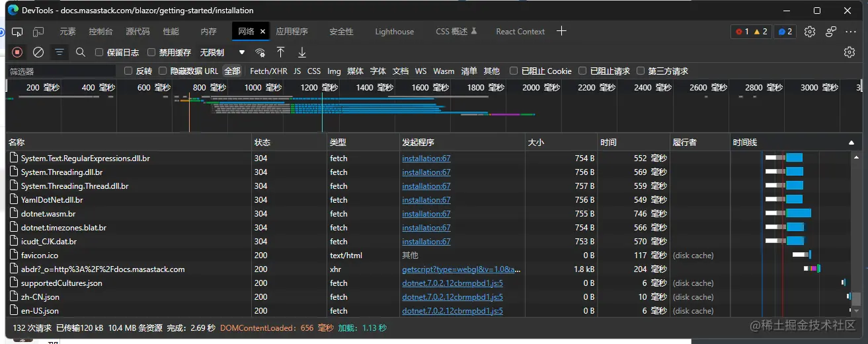Open network conditions wifi icon

(x=260, y=52)
